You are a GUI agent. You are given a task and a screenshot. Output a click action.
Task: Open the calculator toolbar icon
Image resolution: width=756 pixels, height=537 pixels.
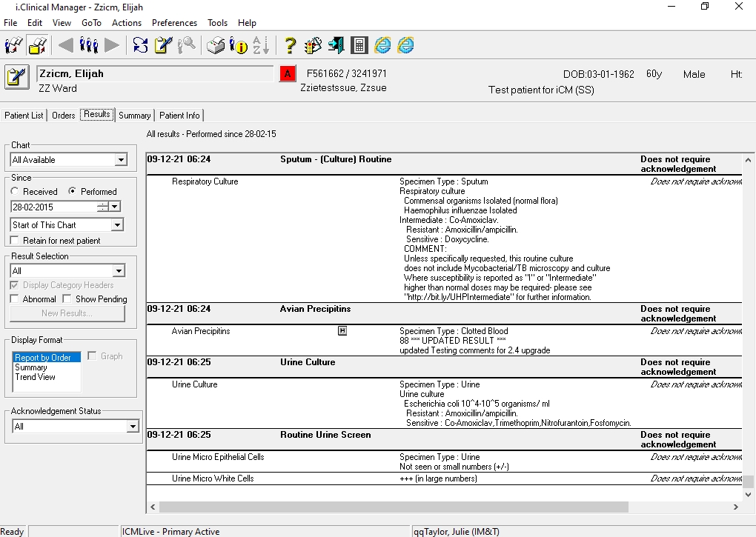pos(359,45)
